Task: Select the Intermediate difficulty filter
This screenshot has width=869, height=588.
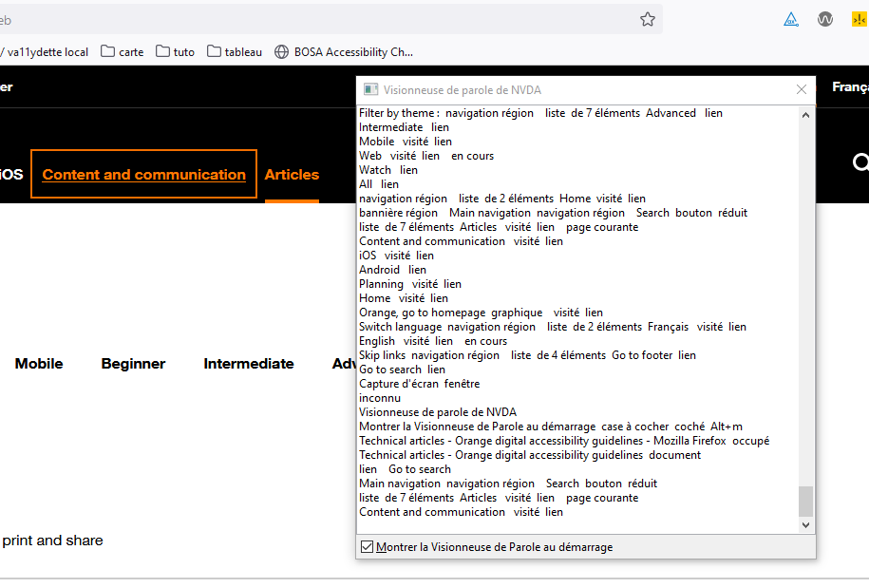Action: [249, 363]
